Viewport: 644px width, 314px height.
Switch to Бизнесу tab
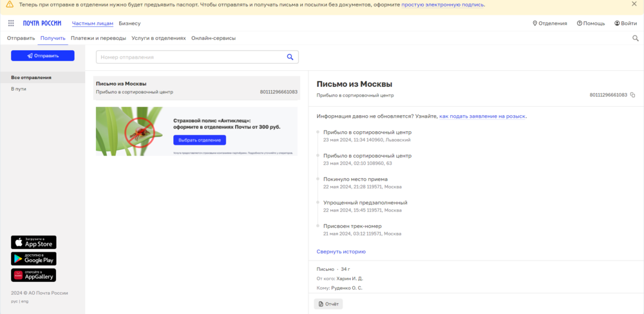tap(129, 23)
